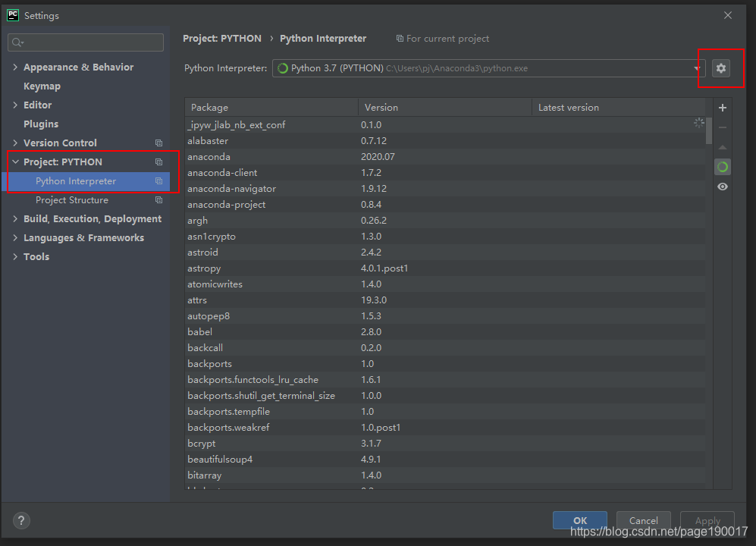Select the attrs package row

444,300
